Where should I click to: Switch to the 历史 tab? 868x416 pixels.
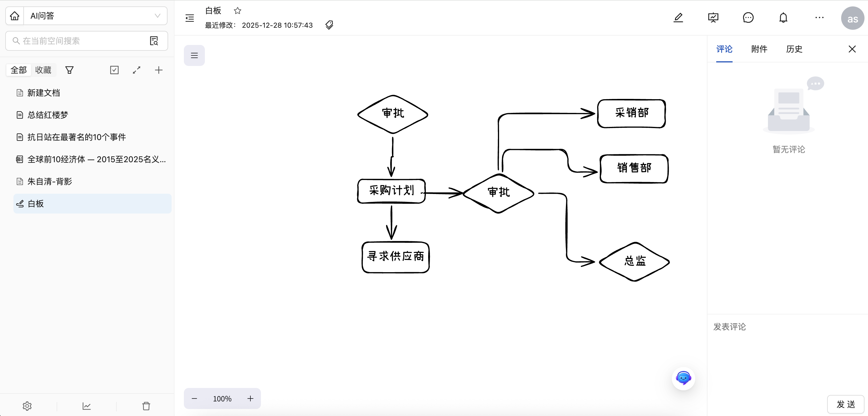pos(794,49)
